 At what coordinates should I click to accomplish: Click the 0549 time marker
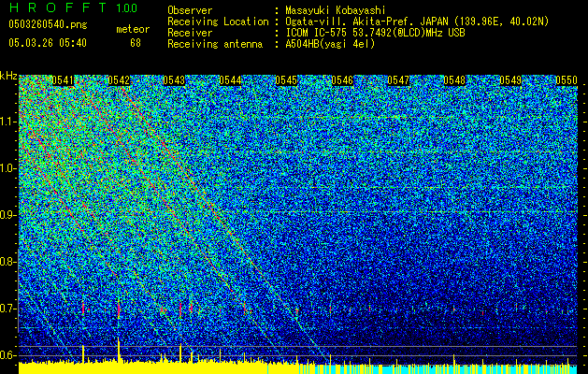click(510, 80)
